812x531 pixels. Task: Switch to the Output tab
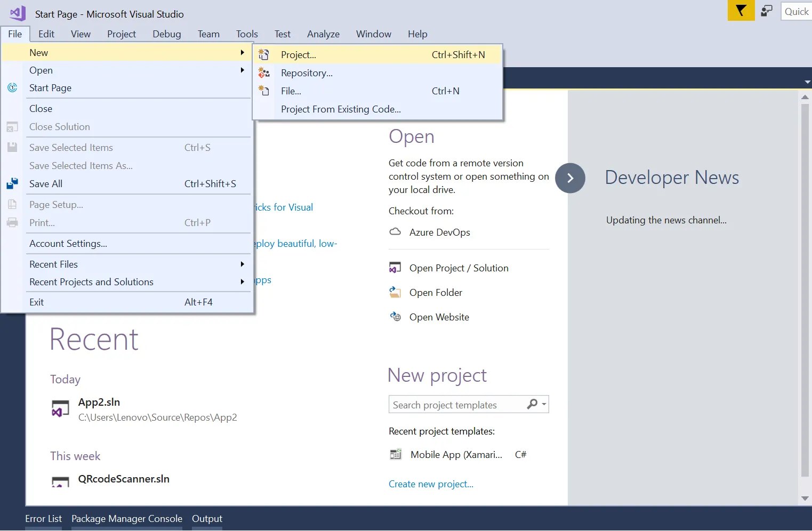click(x=207, y=518)
